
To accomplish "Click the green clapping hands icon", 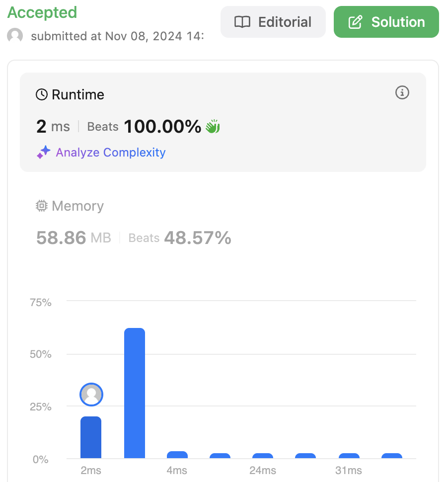I will [213, 127].
